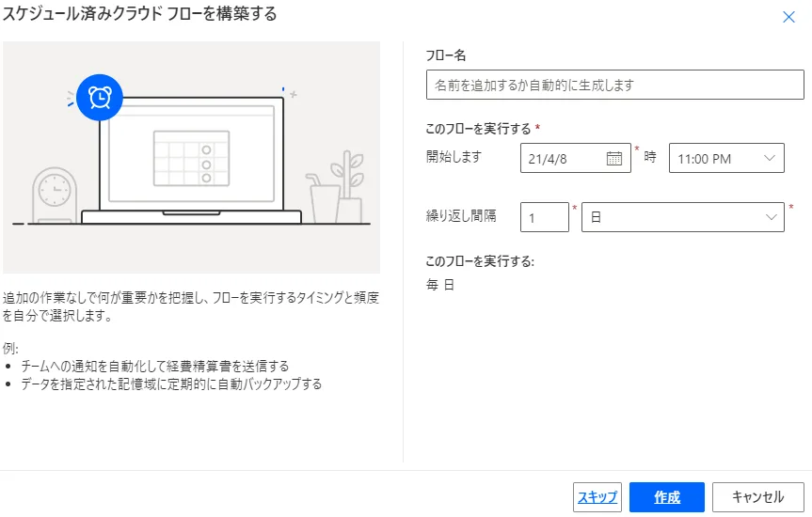Click the blue alarm clock icon
The height and width of the screenshot is (517, 812).
(100, 96)
